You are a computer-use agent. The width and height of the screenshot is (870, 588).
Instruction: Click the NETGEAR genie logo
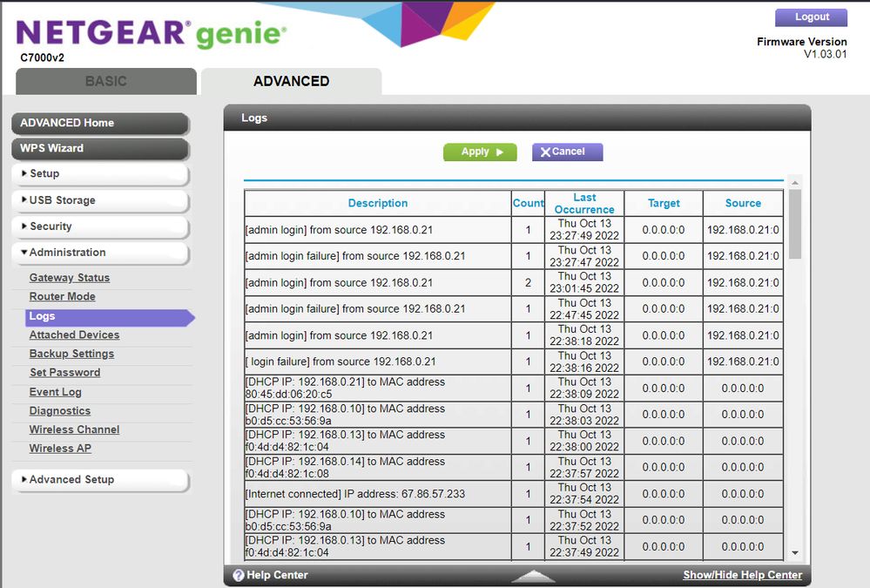(151, 34)
